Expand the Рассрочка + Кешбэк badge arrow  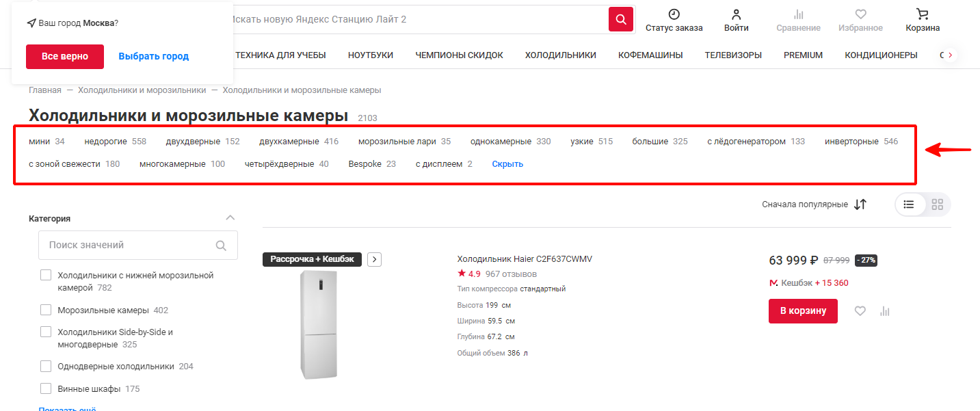click(x=374, y=259)
